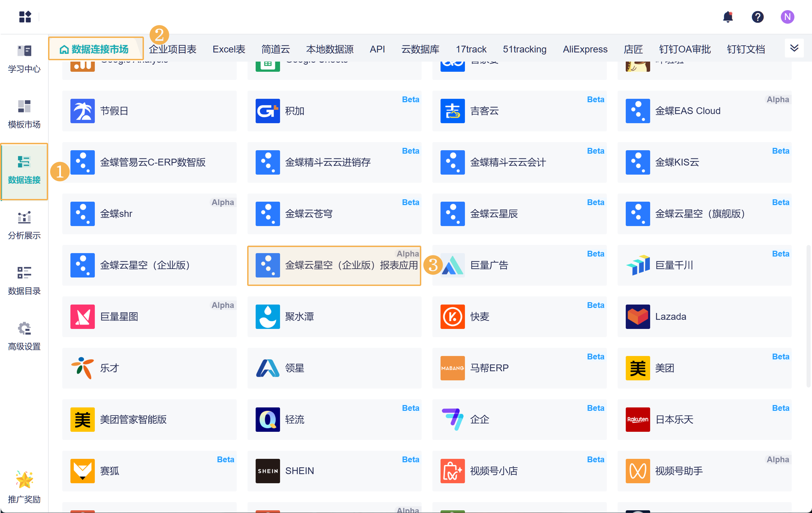The height and width of the screenshot is (513, 812).
Task: Click the 企企 logo icon
Action: coord(453,420)
